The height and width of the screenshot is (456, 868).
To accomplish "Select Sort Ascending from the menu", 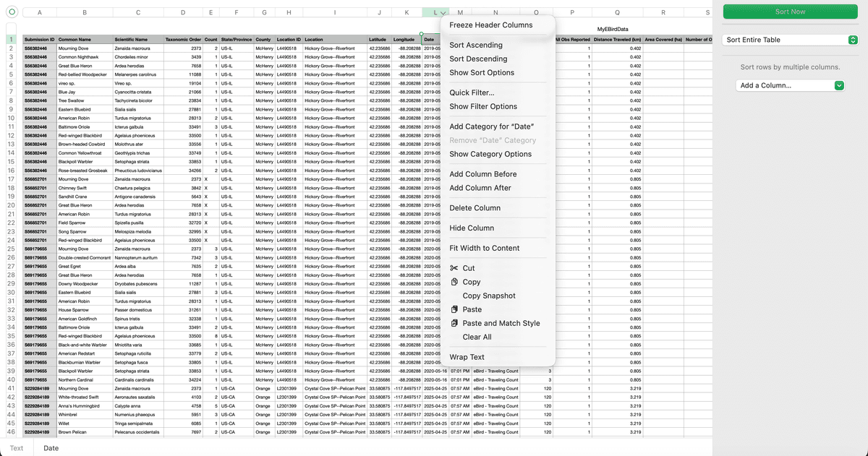I will coord(477,43).
